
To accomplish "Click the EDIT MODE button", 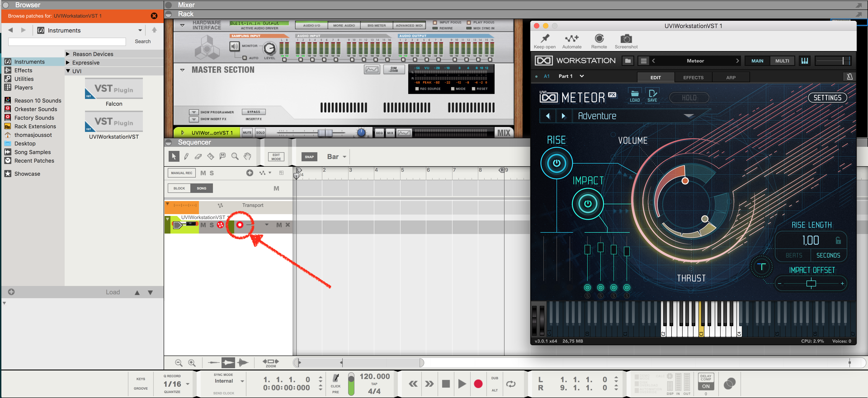I will tap(276, 157).
